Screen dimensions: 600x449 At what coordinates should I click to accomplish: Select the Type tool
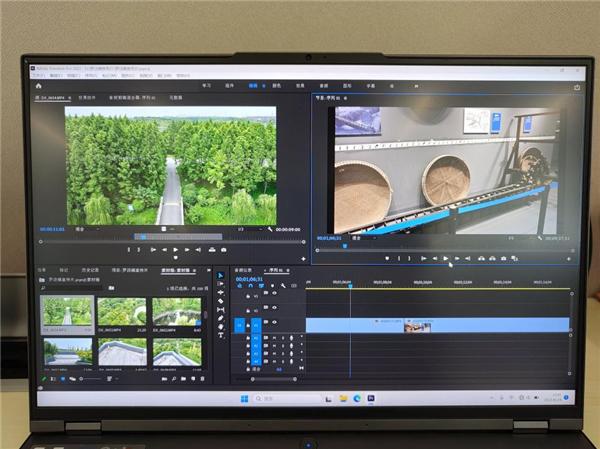coord(221,335)
